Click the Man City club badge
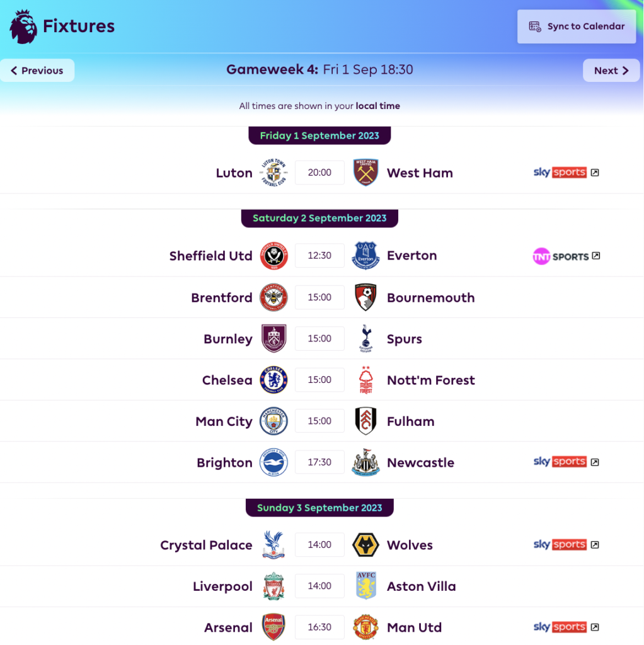Screen dimensions: 644x645 coord(273,421)
